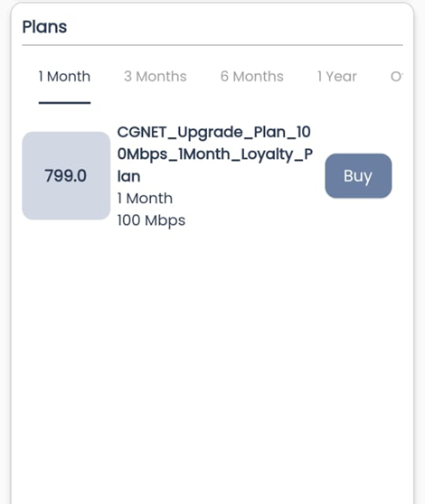This screenshot has width=425, height=504.
Task: Select the partially visible tab after 1 Year
Action: pyautogui.click(x=396, y=77)
